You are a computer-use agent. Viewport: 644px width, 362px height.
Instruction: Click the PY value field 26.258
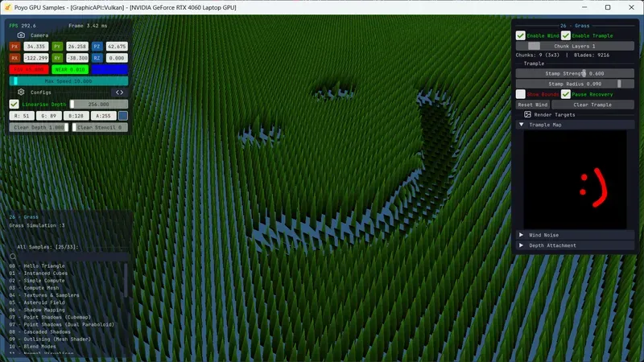(77, 47)
